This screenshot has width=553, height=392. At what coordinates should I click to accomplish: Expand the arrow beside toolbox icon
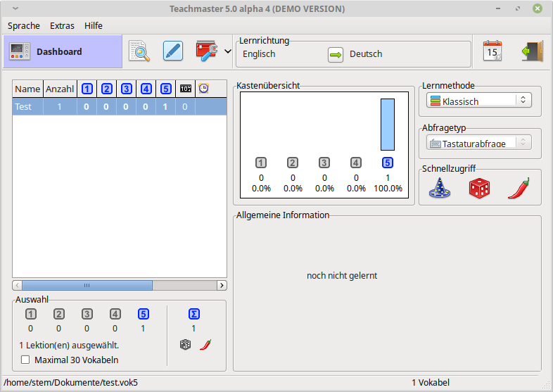[x=227, y=51]
